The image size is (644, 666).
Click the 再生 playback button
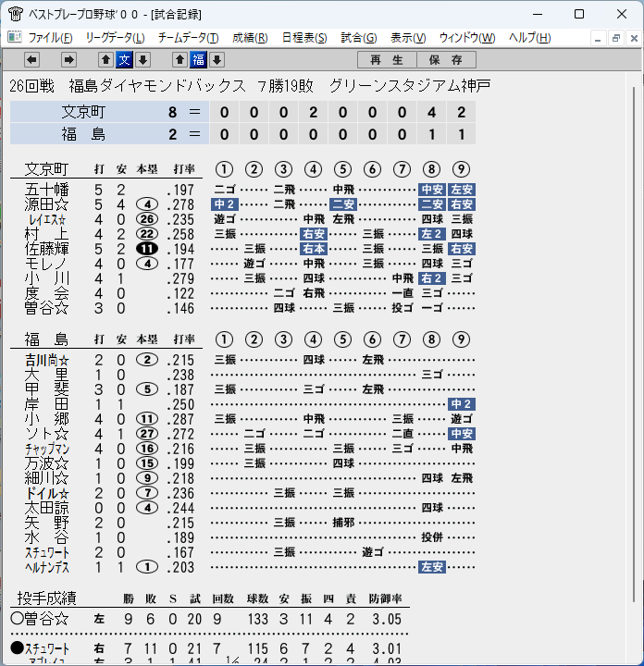point(387,60)
